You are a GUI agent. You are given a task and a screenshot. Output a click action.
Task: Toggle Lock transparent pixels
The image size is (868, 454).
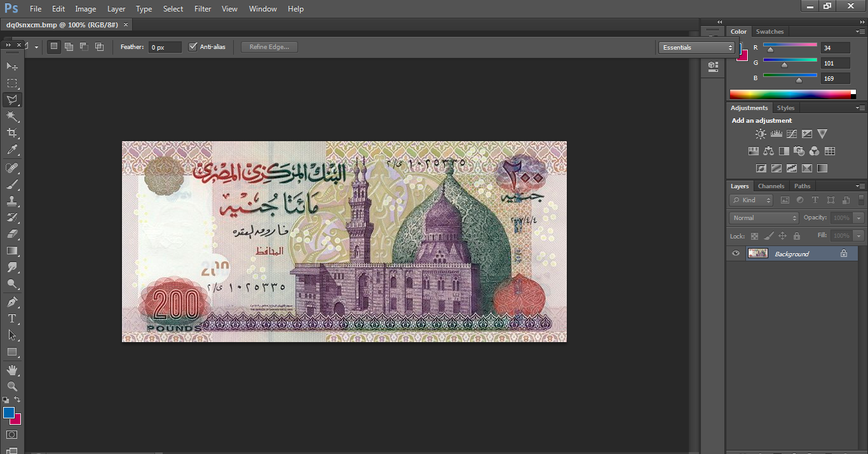754,236
